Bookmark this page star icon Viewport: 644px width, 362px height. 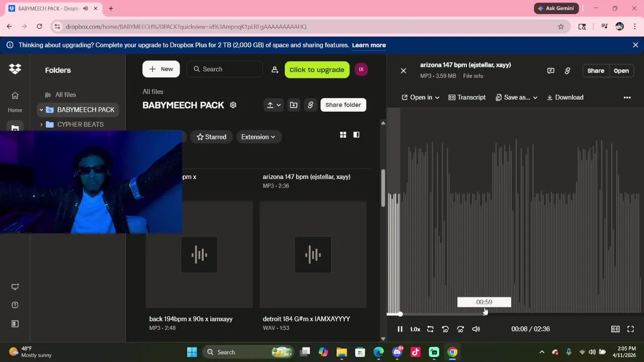[561, 27]
